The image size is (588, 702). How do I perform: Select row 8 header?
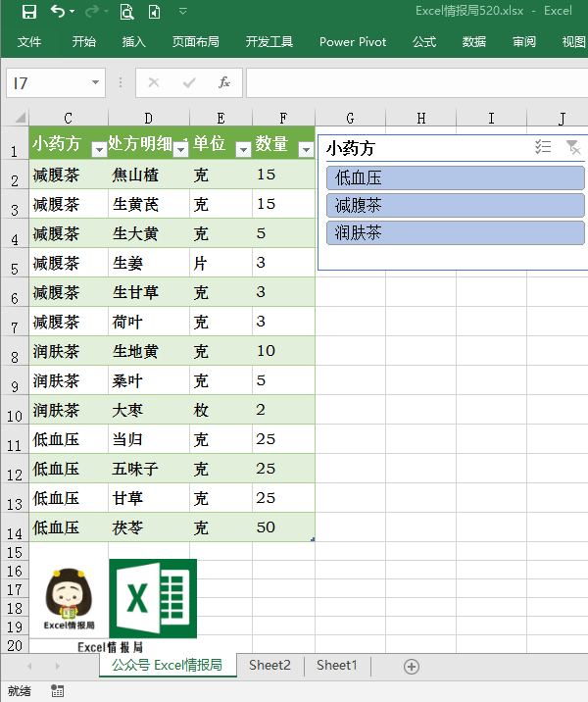(15, 351)
